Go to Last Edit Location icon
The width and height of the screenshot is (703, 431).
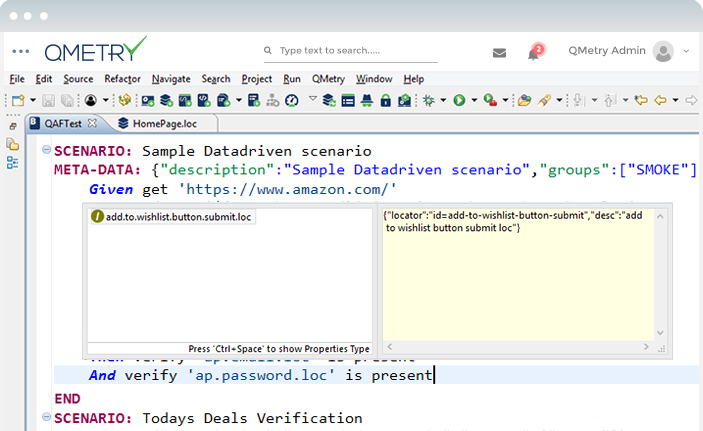point(641,100)
